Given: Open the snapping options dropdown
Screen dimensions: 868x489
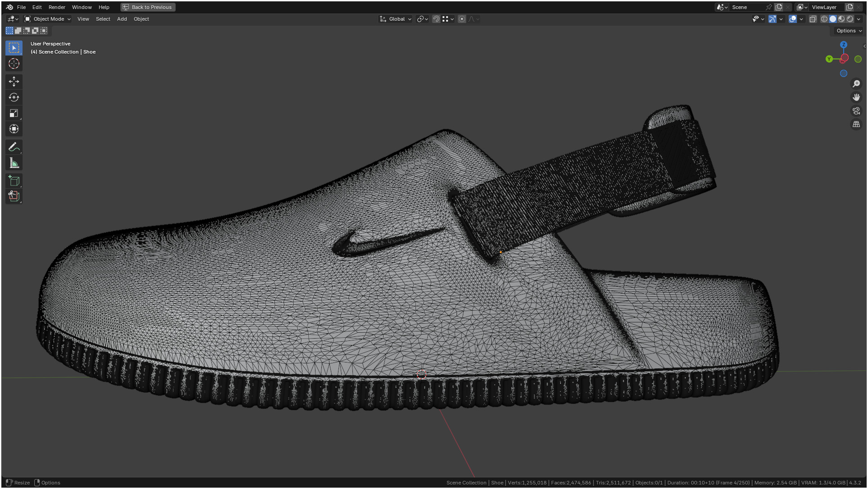Looking at the screenshot, I should coord(448,19).
